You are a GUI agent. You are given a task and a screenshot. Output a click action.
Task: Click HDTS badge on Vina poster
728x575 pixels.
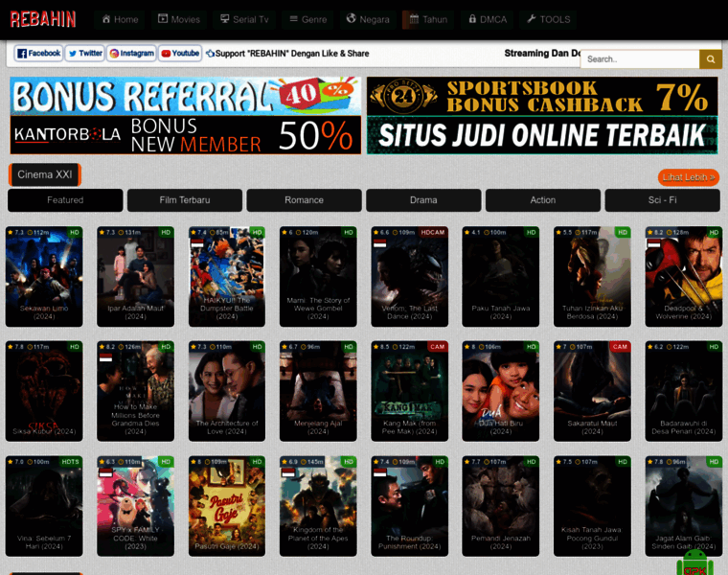click(70, 462)
